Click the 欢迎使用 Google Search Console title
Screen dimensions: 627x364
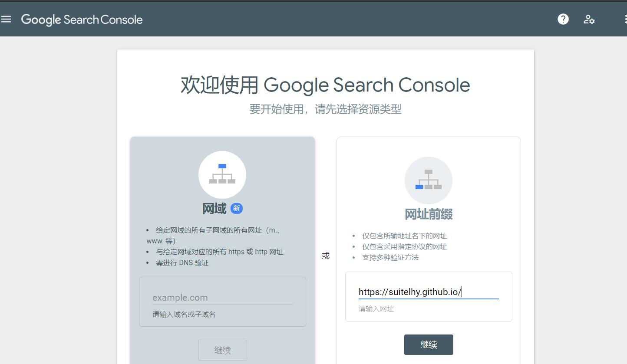coord(325,85)
